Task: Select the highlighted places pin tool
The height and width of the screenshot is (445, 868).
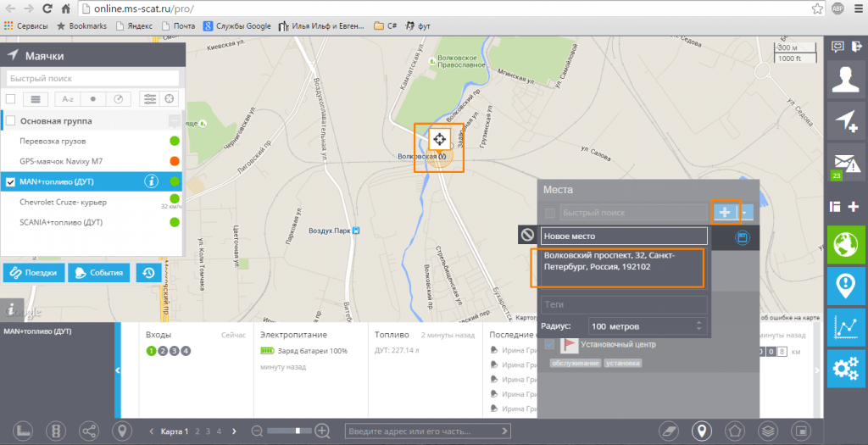Action: pyautogui.click(x=701, y=431)
